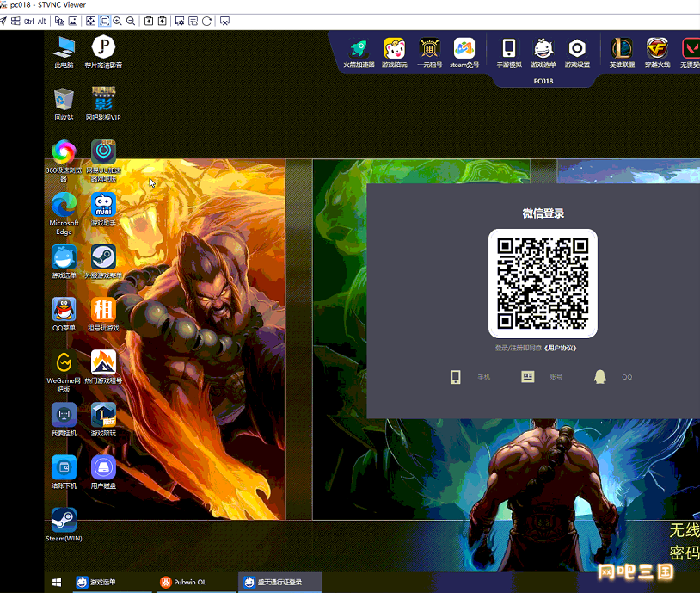
Task: Switch to 游戏选单 taskbar window
Action: tap(112, 583)
